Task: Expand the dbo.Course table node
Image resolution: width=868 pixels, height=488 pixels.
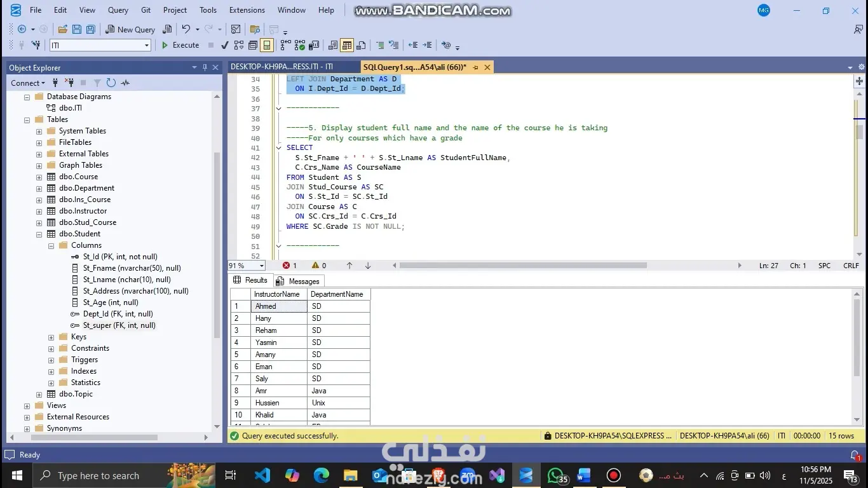Action: point(39,177)
